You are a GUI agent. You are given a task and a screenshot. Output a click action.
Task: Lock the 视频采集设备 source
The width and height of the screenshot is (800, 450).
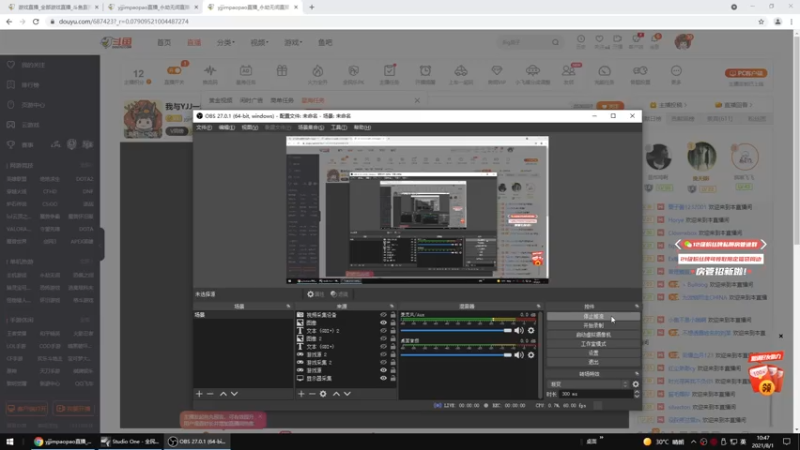(393, 315)
